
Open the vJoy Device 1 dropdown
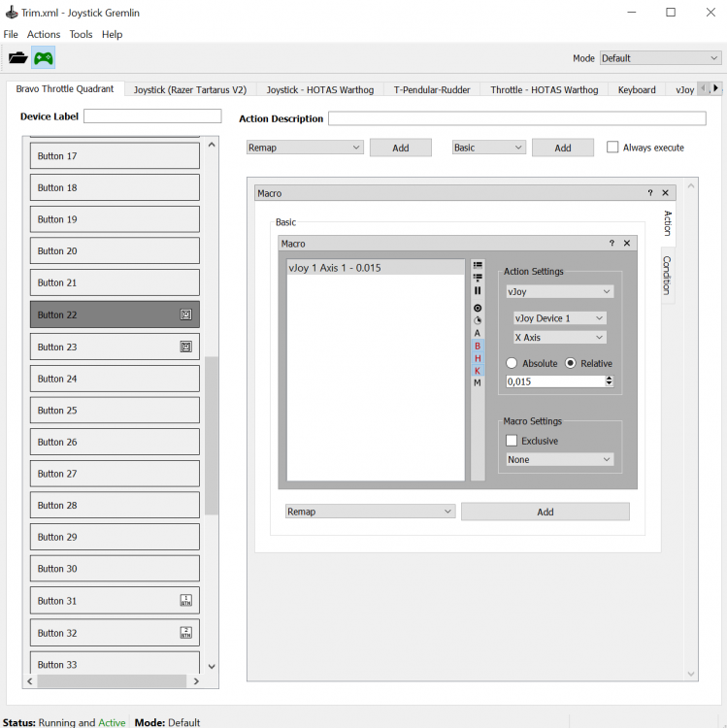559,318
